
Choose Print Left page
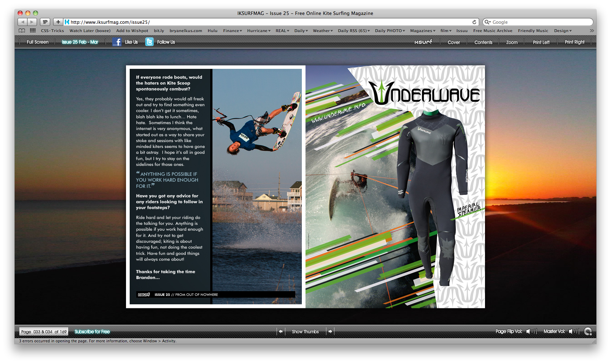pyautogui.click(x=541, y=42)
